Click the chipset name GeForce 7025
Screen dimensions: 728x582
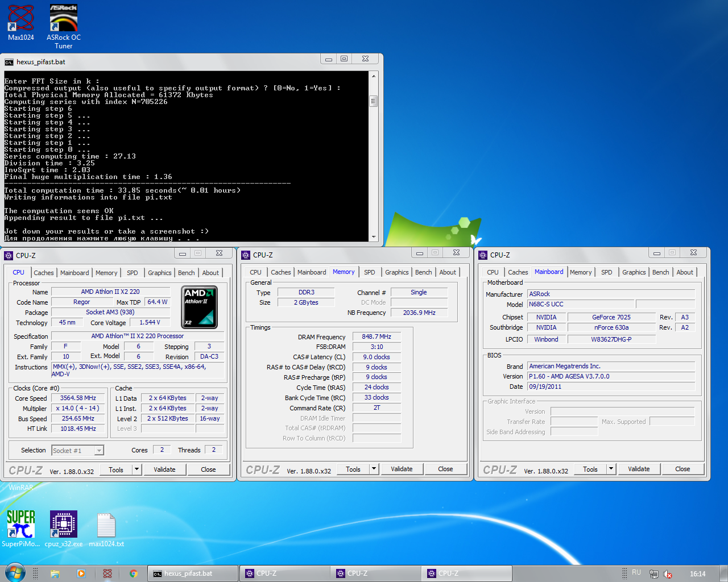coord(611,318)
